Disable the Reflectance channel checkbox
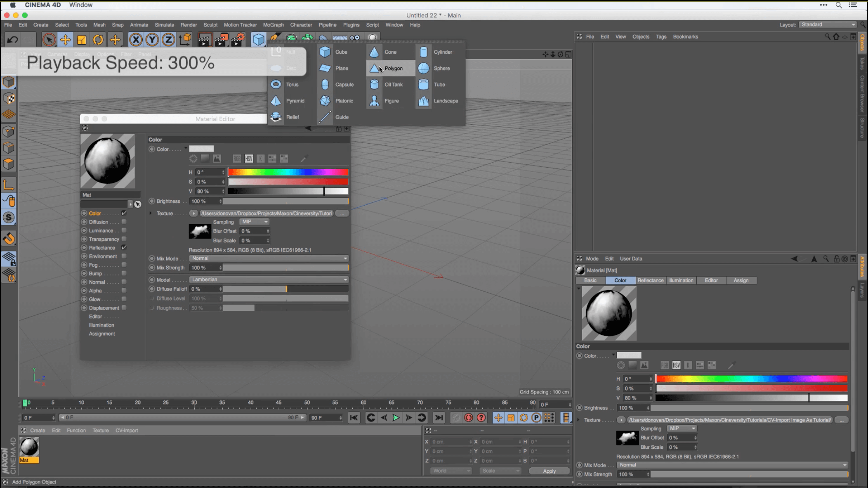868x488 pixels. 124,247
